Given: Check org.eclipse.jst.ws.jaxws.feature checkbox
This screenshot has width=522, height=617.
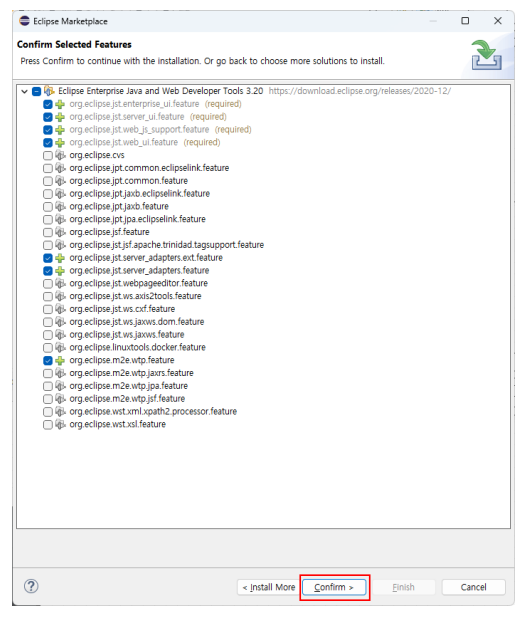Looking at the screenshot, I should [48, 335].
